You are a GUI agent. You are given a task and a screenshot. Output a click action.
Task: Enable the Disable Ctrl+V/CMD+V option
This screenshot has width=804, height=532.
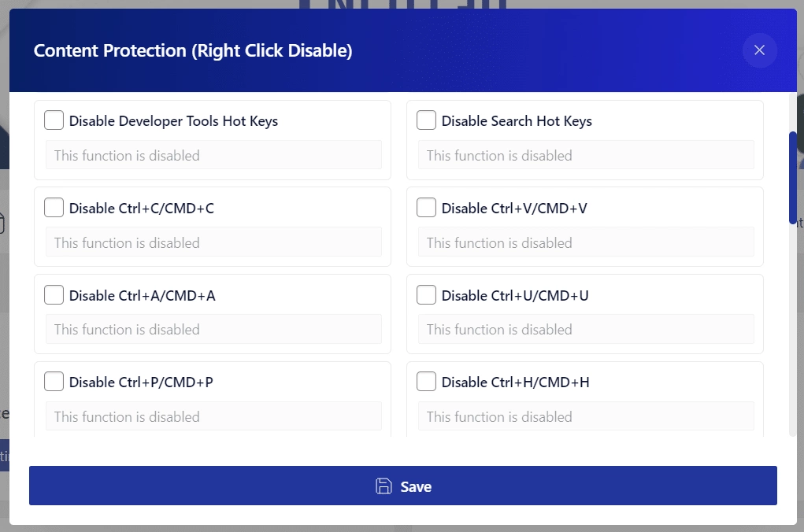click(x=426, y=207)
